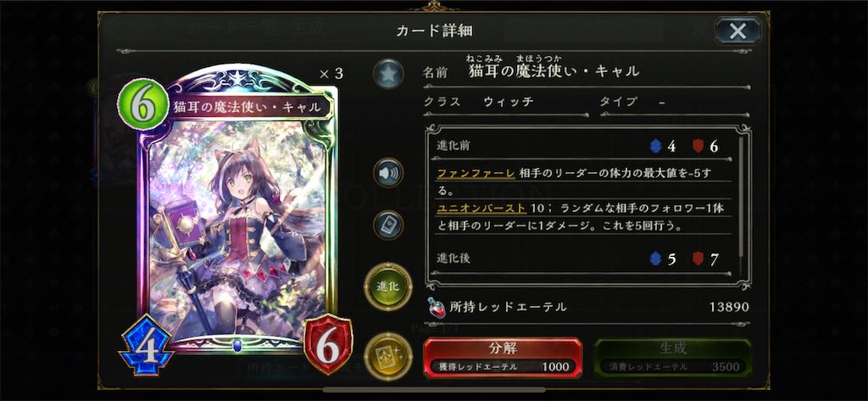Click the card artwork of Kyaru
The image size is (868, 401).
coord(236,230)
